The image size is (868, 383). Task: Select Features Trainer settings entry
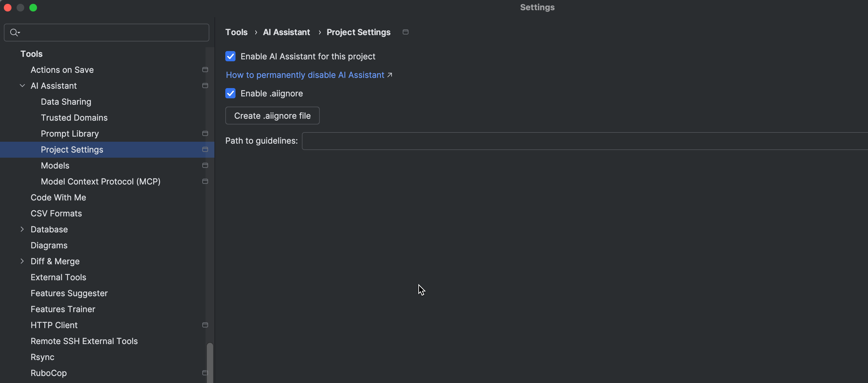tap(63, 309)
